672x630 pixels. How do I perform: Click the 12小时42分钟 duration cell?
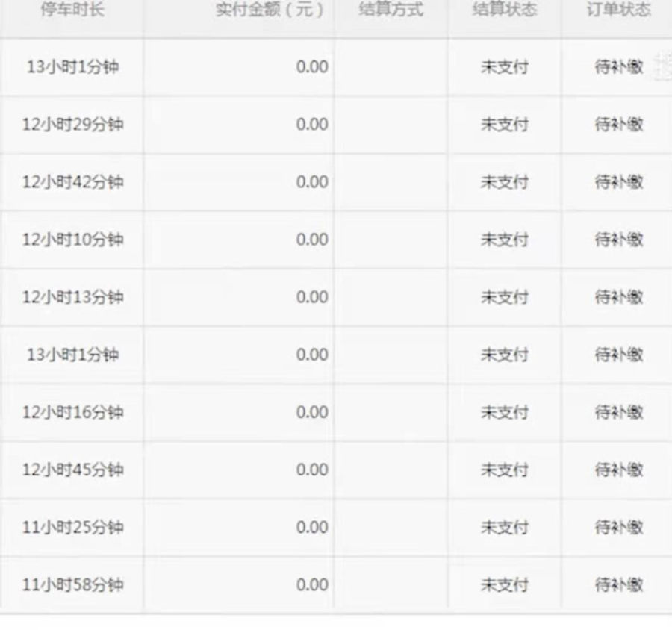[x=72, y=182]
